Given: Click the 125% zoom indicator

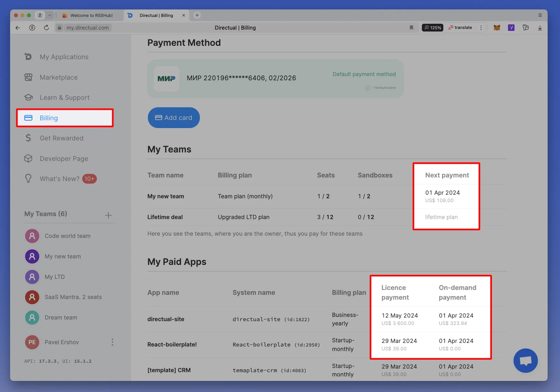Looking at the screenshot, I should 433,28.
